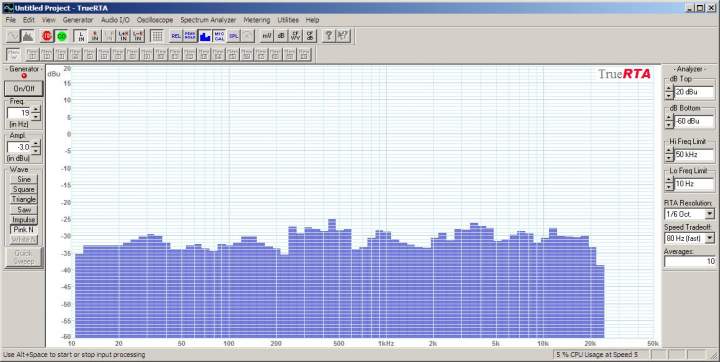Increase dB Bottom with the up arrow
Screen dimensions: 720x362
coord(669,118)
